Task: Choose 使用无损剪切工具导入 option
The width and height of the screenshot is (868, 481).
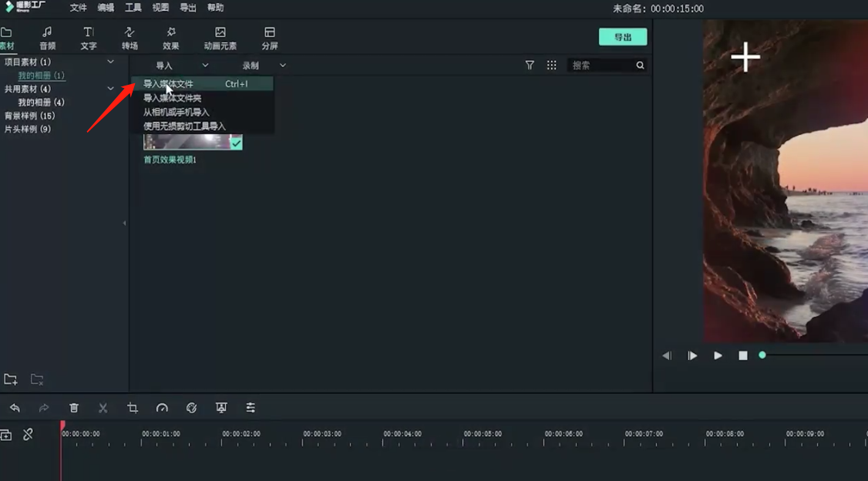Action: coord(203,126)
